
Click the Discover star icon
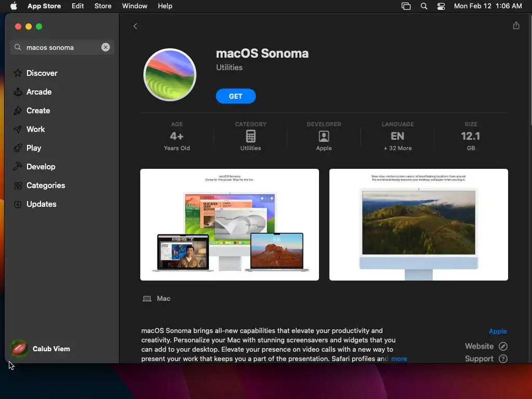tap(18, 73)
